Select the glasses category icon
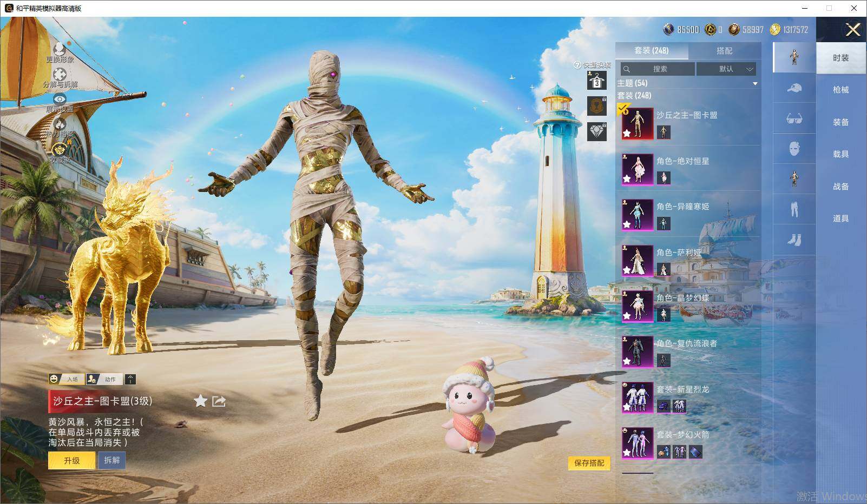The image size is (867, 504). pos(794,118)
